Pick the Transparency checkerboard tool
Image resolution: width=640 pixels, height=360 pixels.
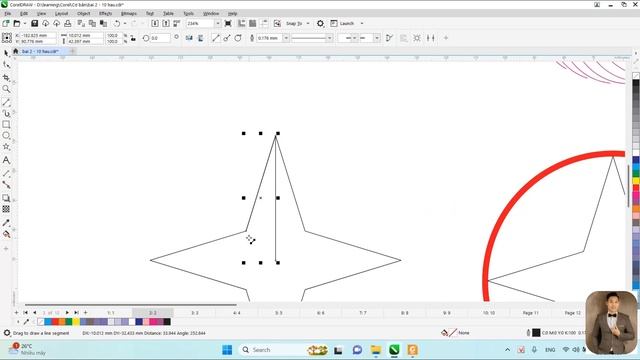pyautogui.click(x=6, y=209)
